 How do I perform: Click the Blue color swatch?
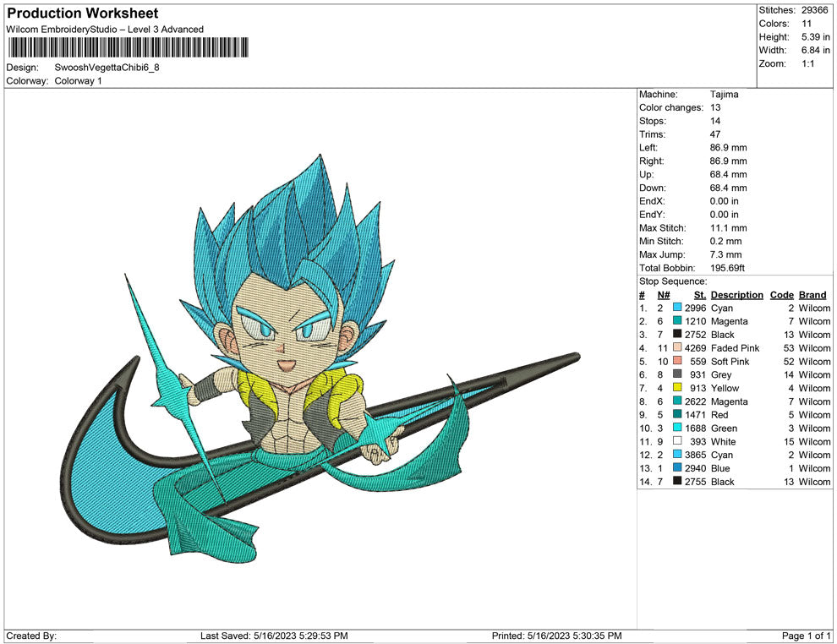coord(677,467)
